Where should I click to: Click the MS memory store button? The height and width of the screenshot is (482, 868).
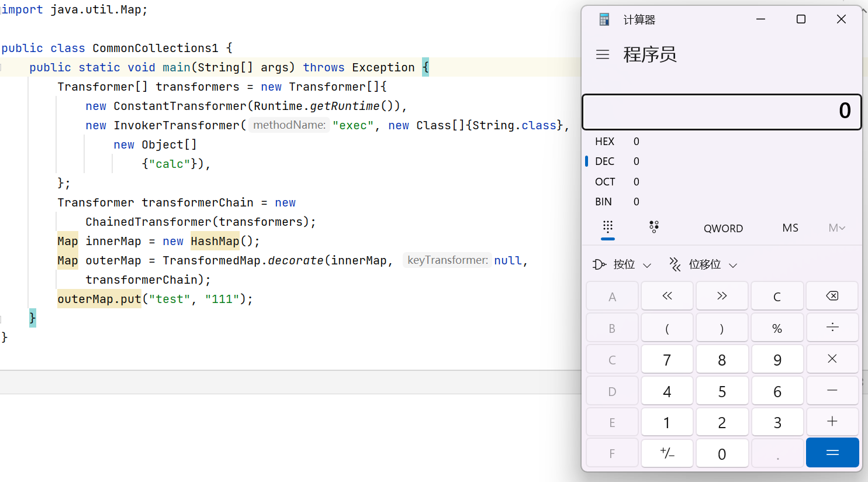coord(790,228)
